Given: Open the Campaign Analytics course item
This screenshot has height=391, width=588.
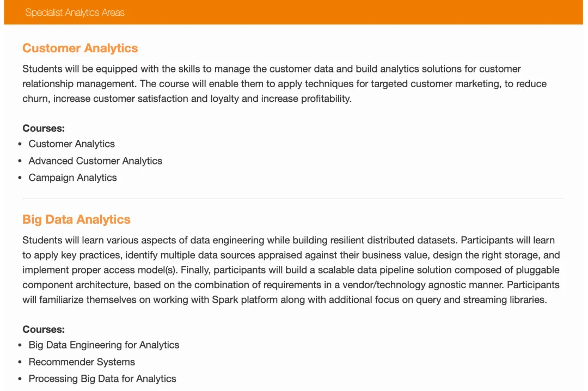Looking at the screenshot, I should (x=72, y=178).
